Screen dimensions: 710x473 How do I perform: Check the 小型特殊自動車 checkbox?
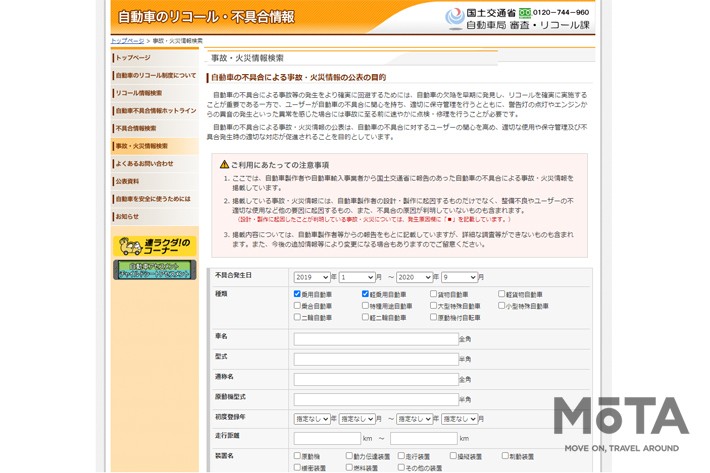pyautogui.click(x=501, y=306)
